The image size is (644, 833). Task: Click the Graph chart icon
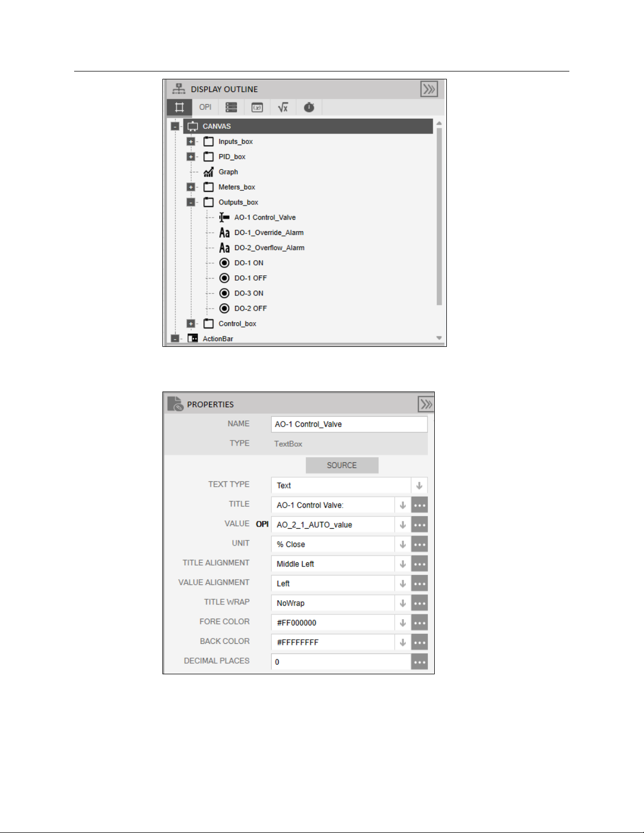(x=209, y=172)
